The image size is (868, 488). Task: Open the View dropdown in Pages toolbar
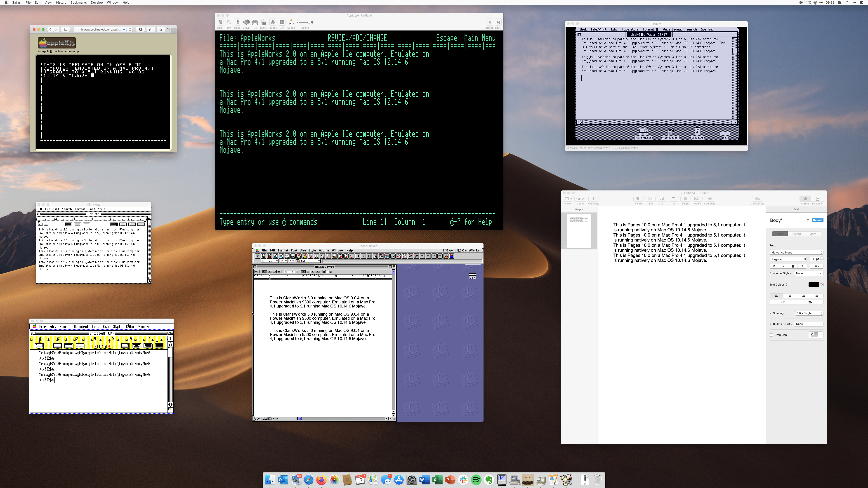click(568, 199)
